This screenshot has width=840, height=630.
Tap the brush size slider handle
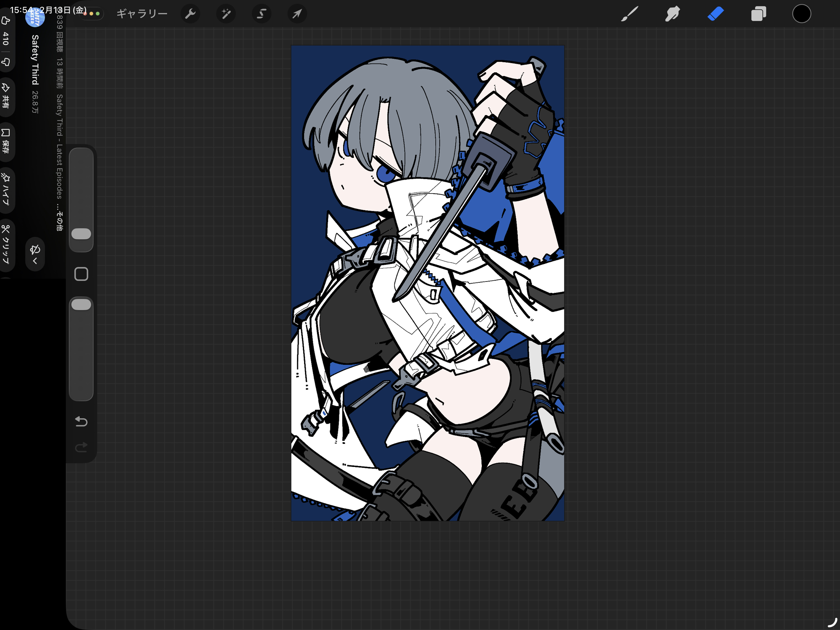tap(81, 234)
